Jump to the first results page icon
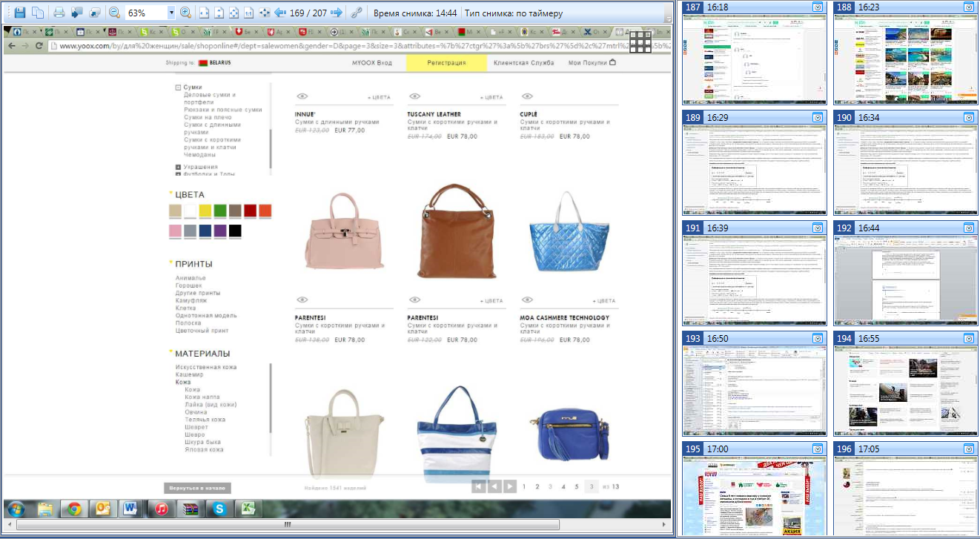 tap(479, 486)
